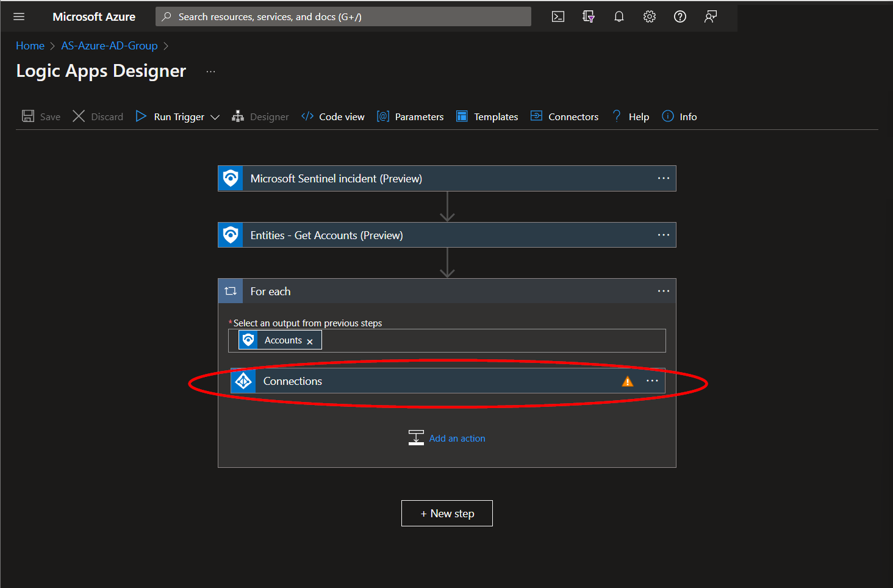This screenshot has height=588, width=893.
Task: Open the Help question mark icon in top bar
Action: pos(680,16)
